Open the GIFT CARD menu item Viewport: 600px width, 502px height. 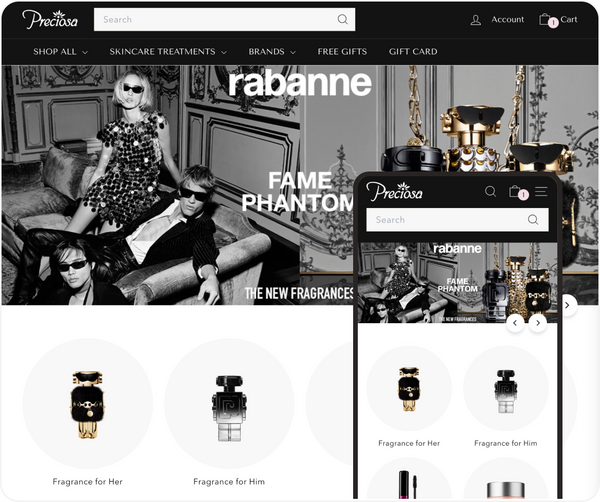[x=413, y=51]
